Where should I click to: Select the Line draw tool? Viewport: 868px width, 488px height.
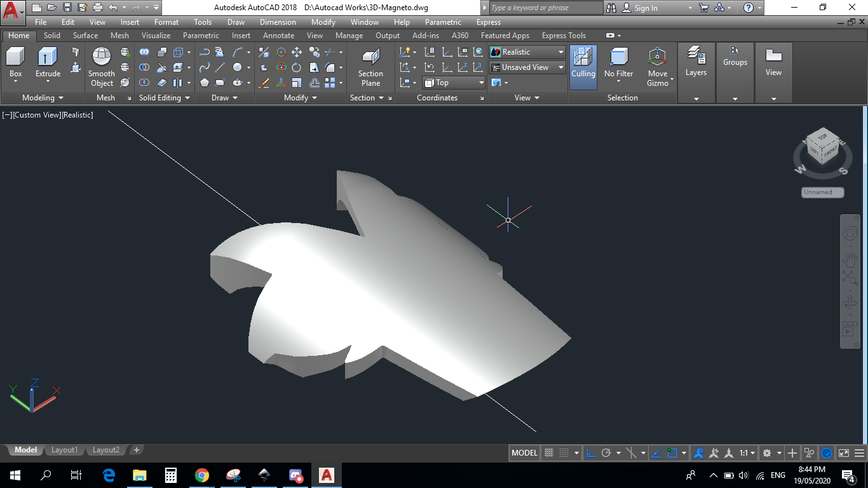(220, 67)
